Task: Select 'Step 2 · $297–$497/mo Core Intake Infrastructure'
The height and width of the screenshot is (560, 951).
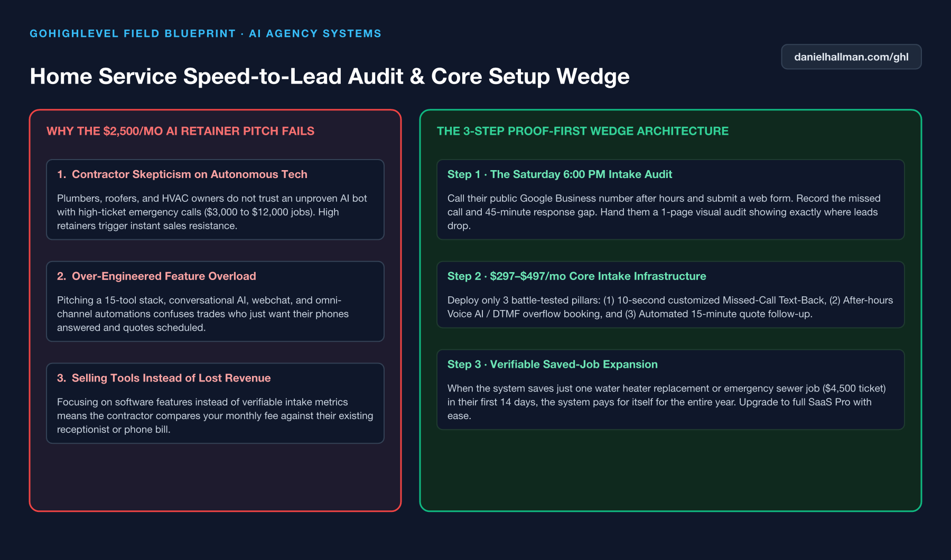Action: (576, 276)
